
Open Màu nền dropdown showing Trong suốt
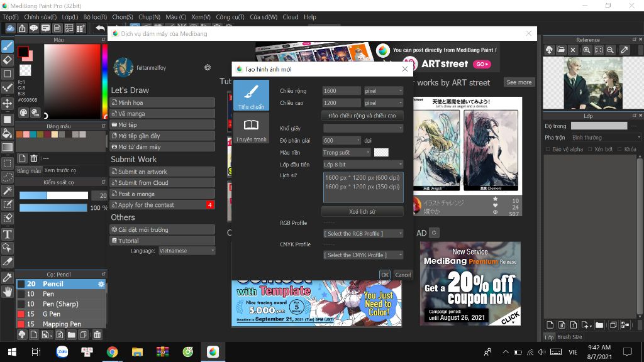(x=347, y=152)
